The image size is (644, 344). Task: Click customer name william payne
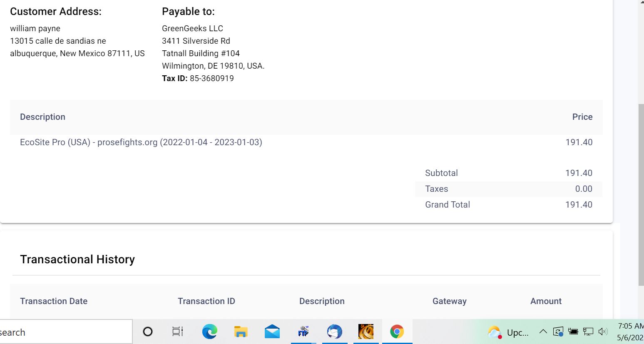(35, 28)
